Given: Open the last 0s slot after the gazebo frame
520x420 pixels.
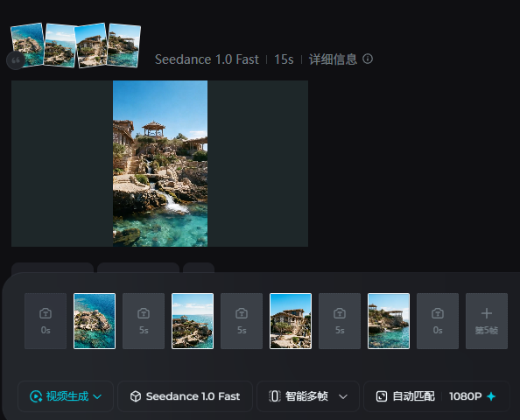Looking at the screenshot, I should [438, 321].
